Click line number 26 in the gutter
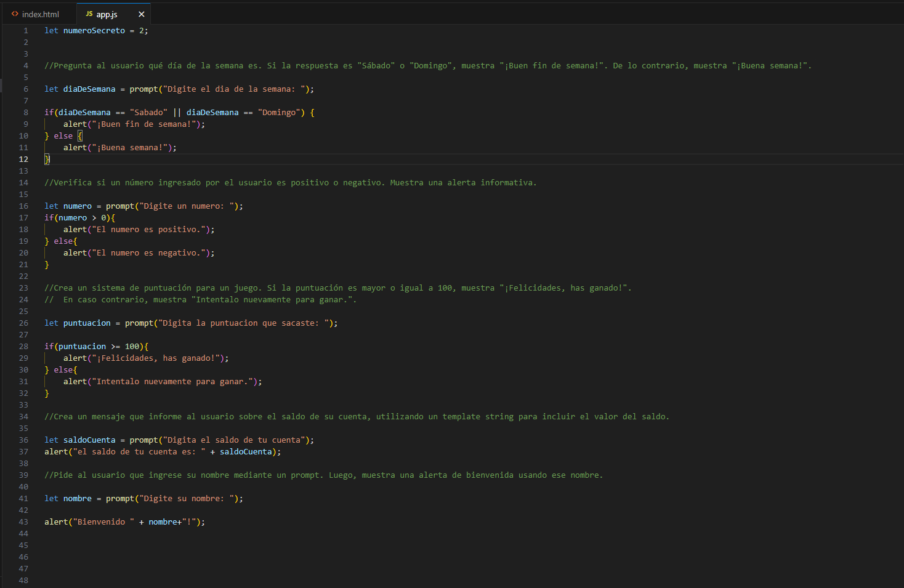The height and width of the screenshot is (588, 904). point(23,323)
